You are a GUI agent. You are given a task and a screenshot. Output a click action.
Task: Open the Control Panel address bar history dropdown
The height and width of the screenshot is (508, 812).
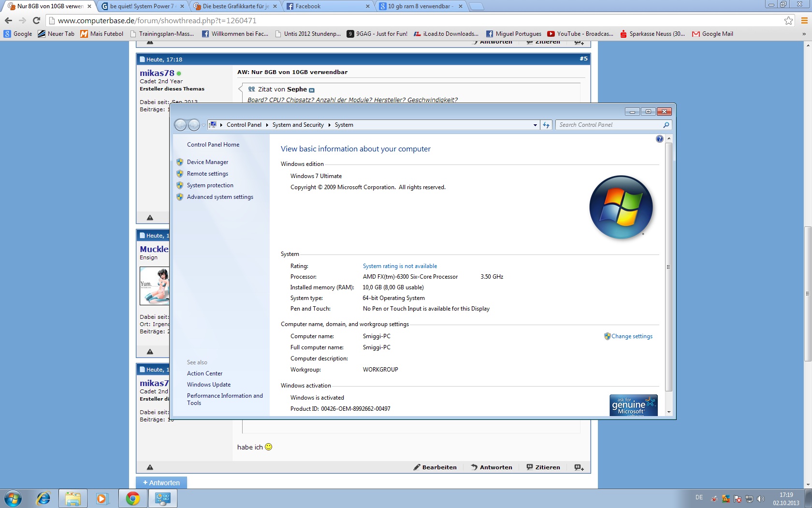[x=535, y=125]
